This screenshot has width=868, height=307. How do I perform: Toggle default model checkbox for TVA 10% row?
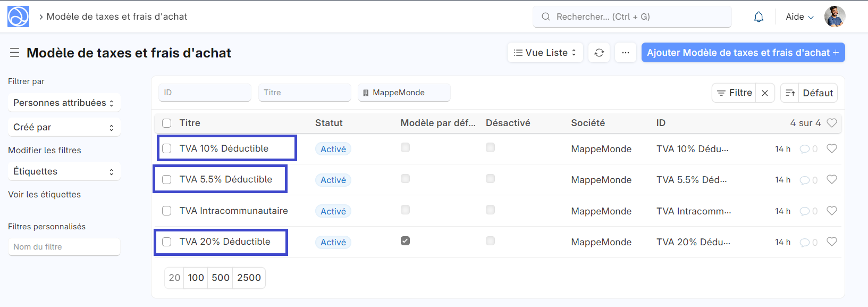[405, 147]
